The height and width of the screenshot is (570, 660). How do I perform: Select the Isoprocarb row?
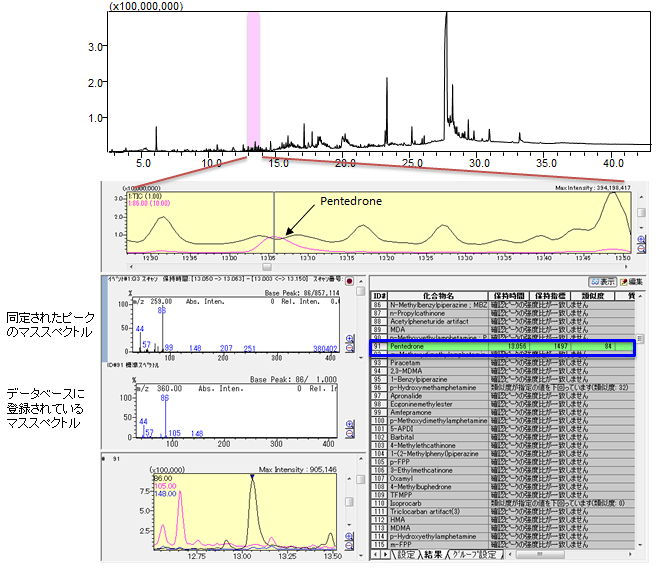(x=503, y=503)
